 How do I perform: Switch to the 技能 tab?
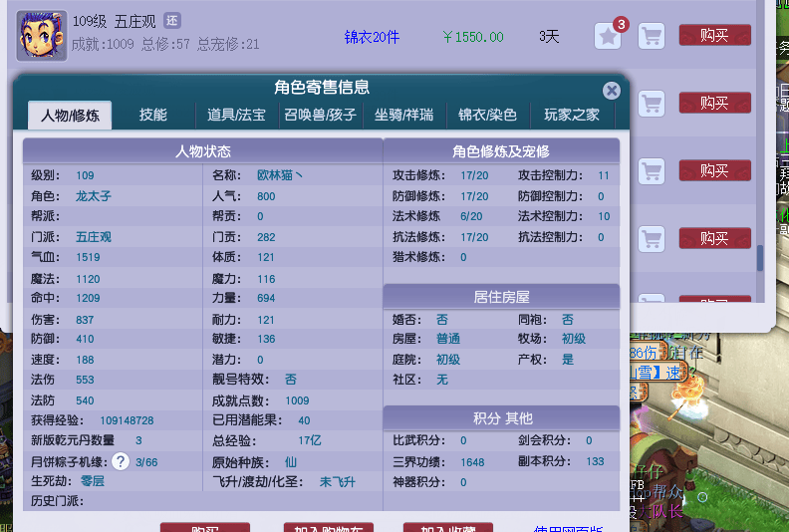point(153,115)
